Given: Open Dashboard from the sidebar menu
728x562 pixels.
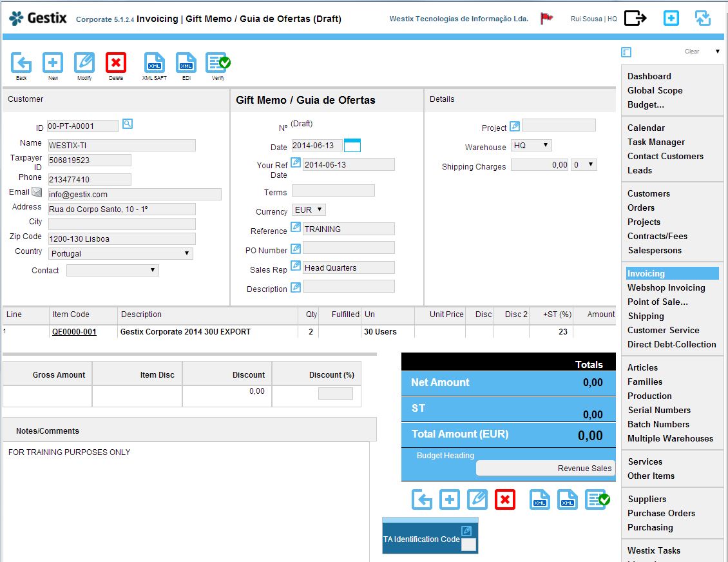Looking at the screenshot, I should [x=649, y=76].
